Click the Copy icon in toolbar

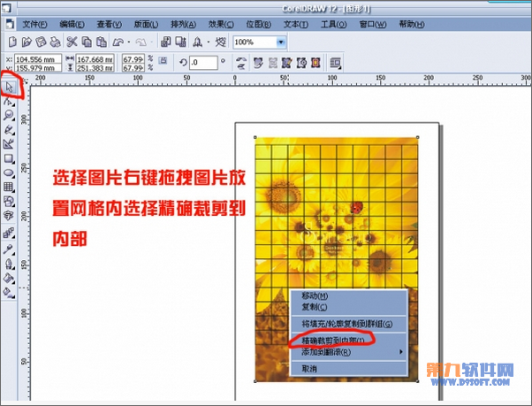click(x=87, y=42)
